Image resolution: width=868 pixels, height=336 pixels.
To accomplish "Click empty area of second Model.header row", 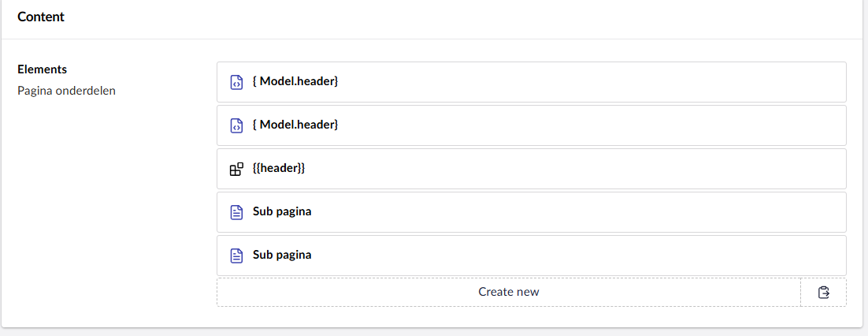I will (592, 125).
